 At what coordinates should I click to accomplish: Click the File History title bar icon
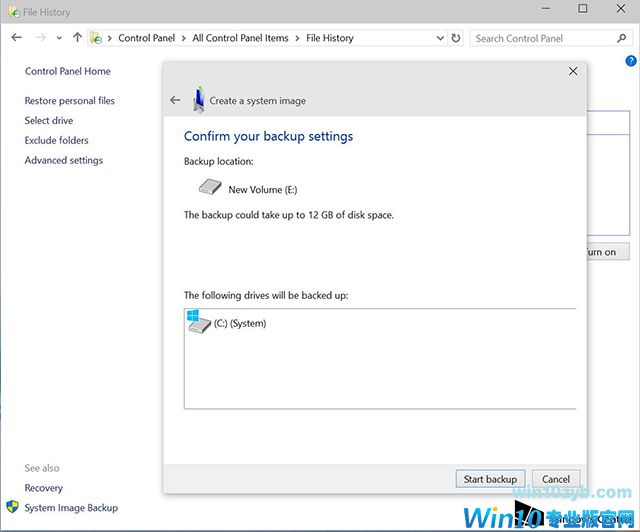tap(14, 11)
